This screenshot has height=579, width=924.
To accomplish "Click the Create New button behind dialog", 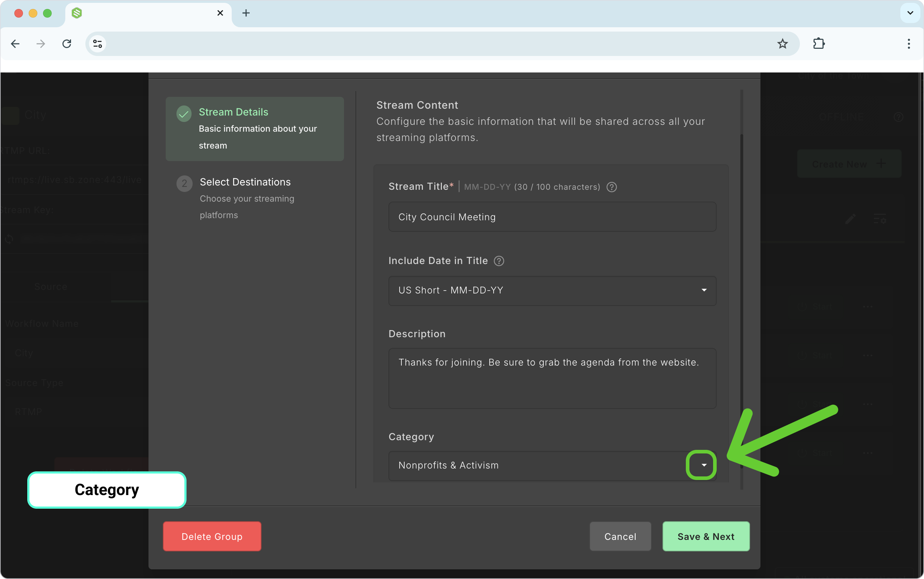I will pos(849,164).
